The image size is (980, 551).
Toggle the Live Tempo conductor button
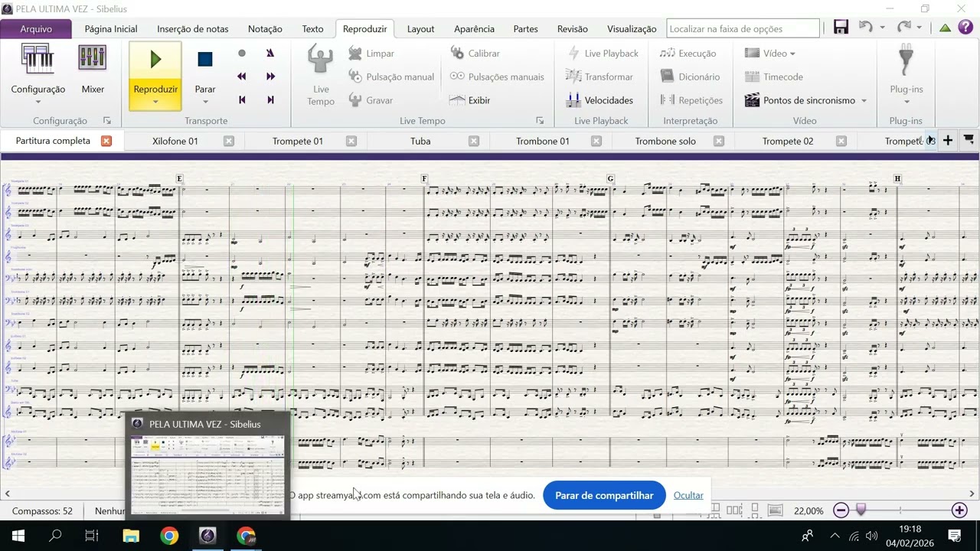(321, 74)
